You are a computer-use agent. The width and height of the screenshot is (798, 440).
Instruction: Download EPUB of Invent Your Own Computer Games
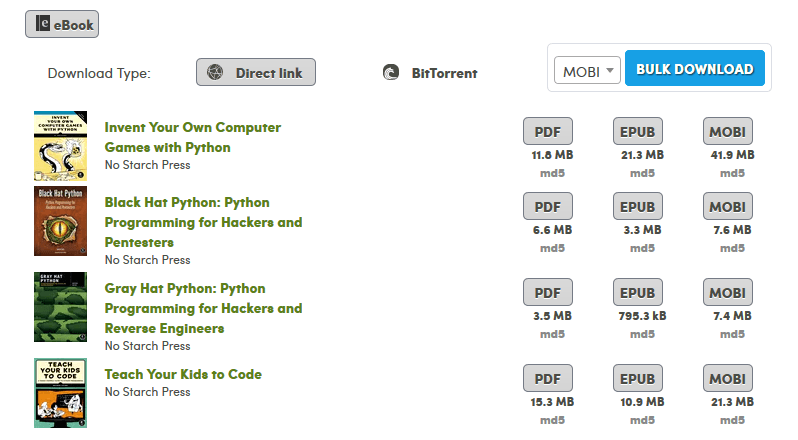[x=638, y=131]
